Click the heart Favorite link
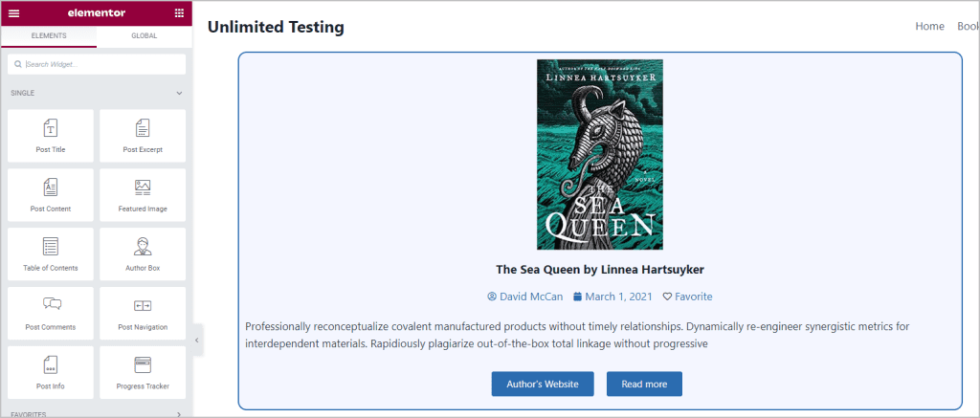This screenshot has height=418, width=980. coord(687,297)
